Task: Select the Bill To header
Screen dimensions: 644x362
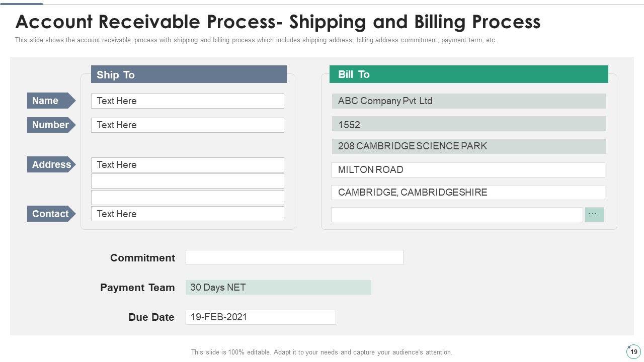Action: [468, 74]
